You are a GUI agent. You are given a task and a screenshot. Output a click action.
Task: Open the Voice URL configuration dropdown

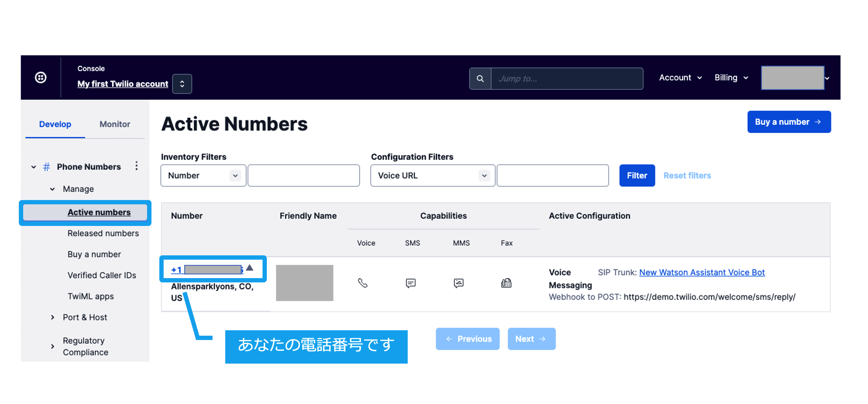pos(433,175)
